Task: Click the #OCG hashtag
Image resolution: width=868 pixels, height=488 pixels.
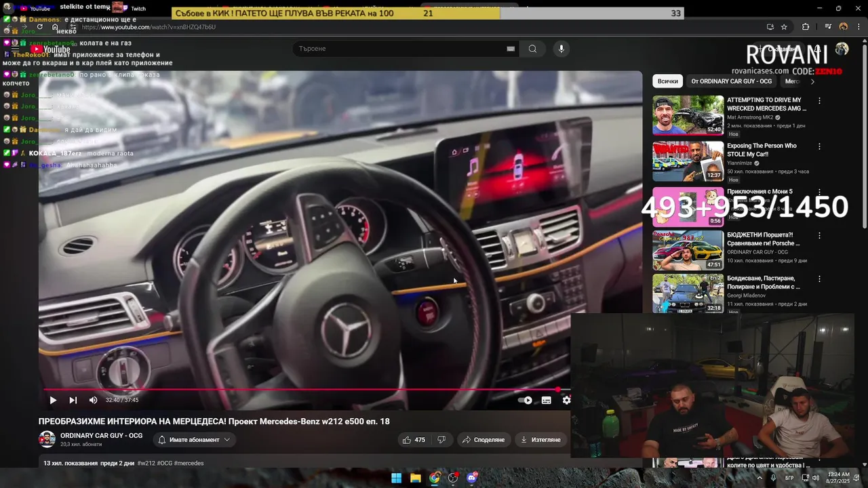Action: coord(164,464)
